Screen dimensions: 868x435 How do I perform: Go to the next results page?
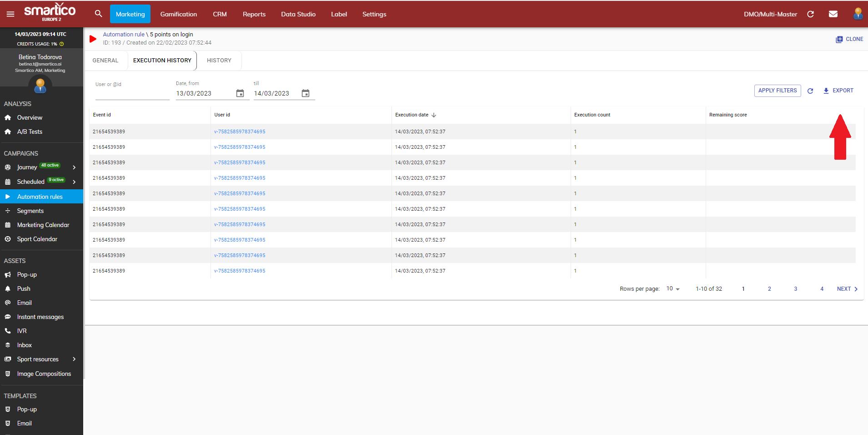tap(847, 289)
